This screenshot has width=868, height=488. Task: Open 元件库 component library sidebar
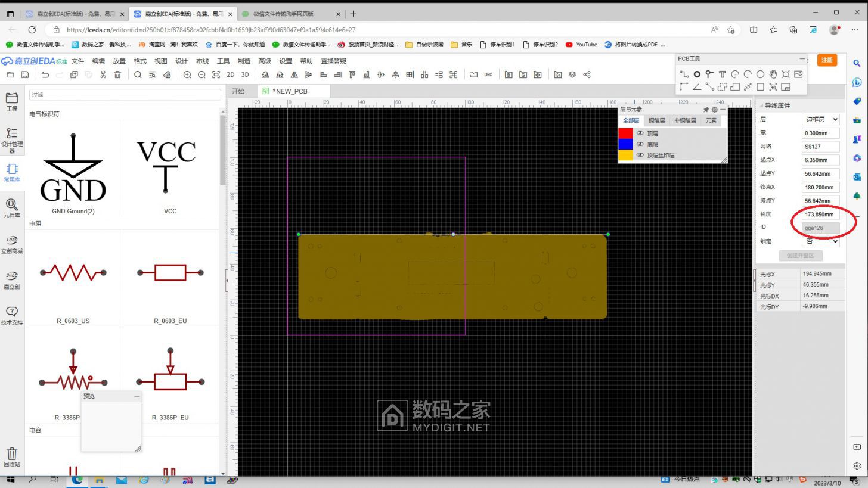click(12, 209)
